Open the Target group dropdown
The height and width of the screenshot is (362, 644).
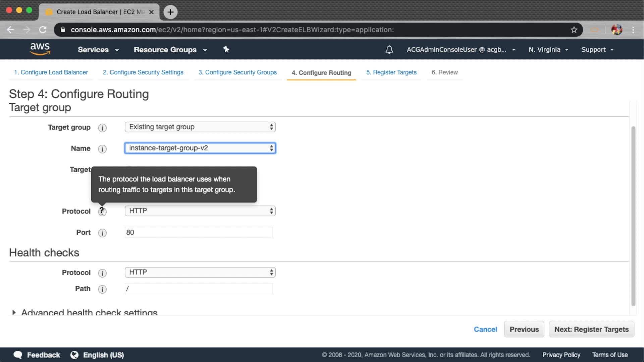point(200,127)
